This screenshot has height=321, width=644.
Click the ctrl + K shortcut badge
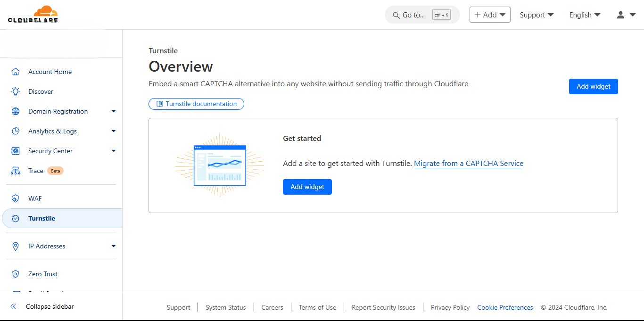click(x=441, y=15)
